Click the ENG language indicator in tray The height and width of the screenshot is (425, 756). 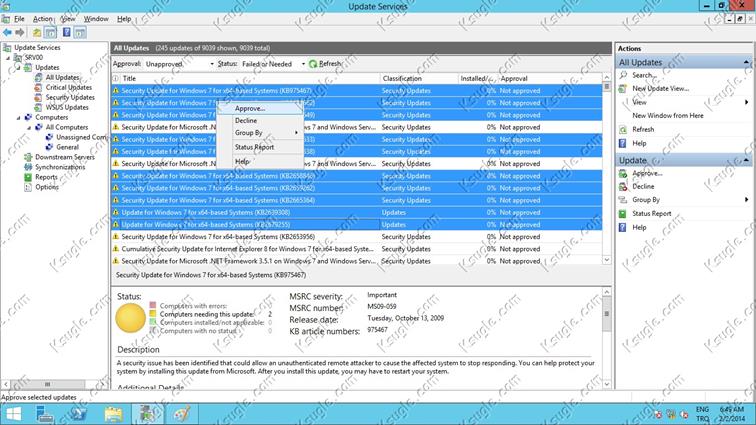pos(702,409)
